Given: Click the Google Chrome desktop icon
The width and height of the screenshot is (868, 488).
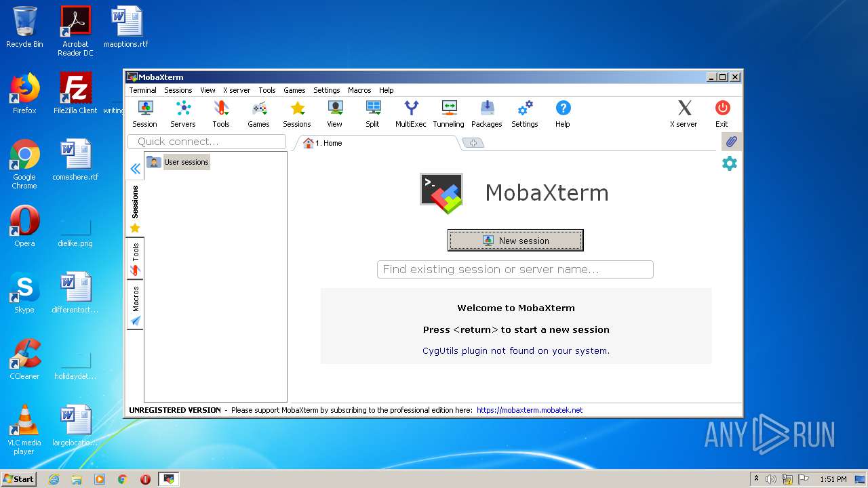Looking at the screenshot, I should tap(24, 164).
